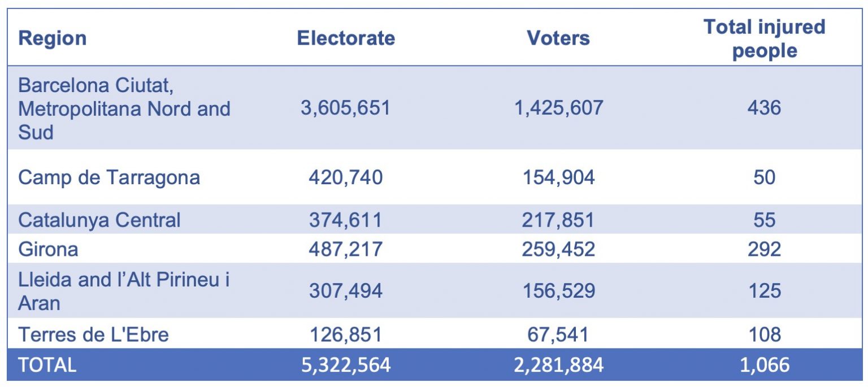Select Lleida and l'Alt Pirineu i Aran cell
The width and height of the screenshot is (868, 387).
coord(124,291)
